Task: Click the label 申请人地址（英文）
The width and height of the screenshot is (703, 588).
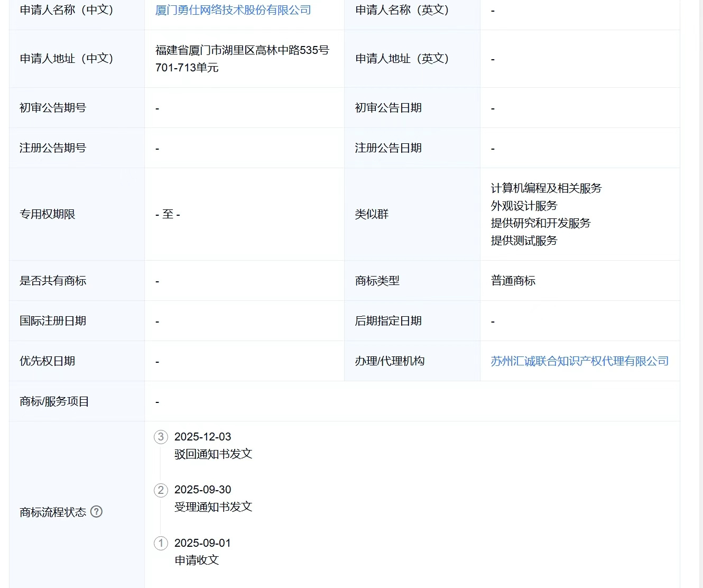Action: 402,59
